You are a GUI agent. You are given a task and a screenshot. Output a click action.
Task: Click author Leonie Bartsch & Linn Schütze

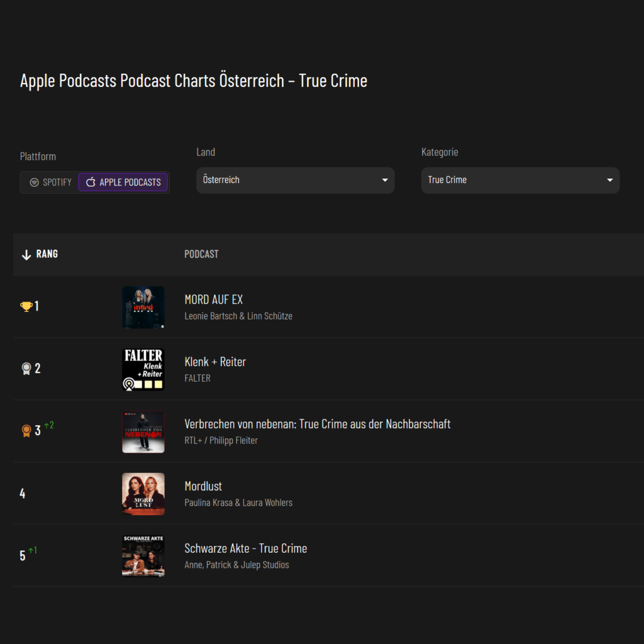238,316
